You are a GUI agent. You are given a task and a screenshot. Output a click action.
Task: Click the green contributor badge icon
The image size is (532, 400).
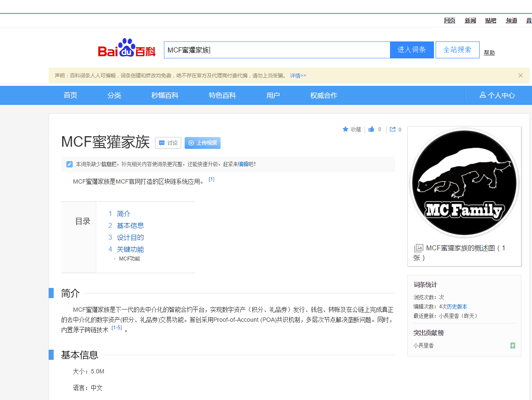pyautogui.click(x=513, y=345)
